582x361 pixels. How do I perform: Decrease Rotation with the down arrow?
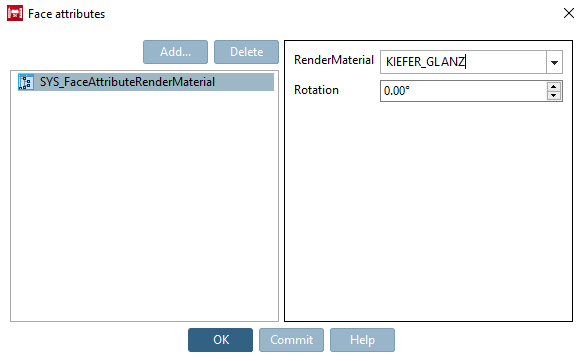click(x=553, y=96)
